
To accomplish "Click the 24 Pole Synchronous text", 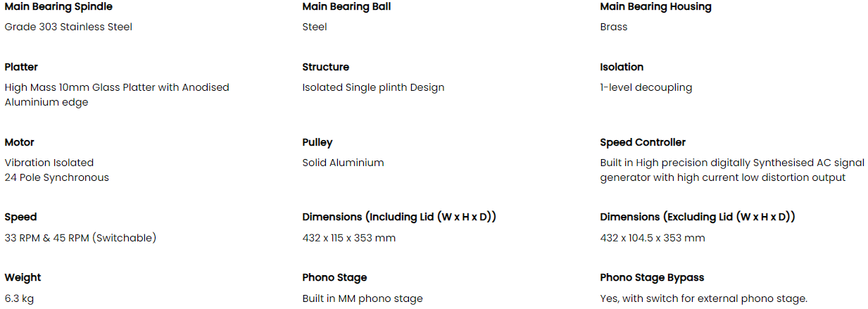I will (56, 178).
